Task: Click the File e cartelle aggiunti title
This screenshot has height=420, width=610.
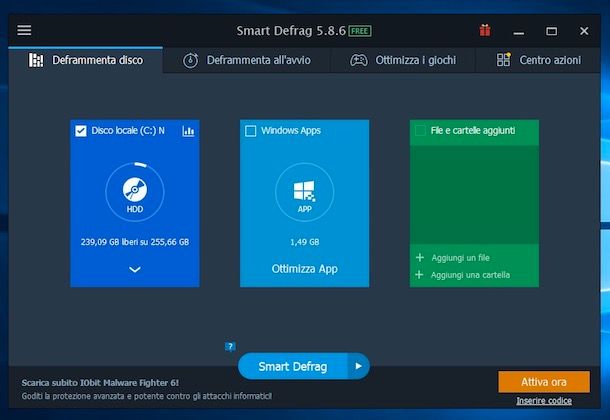Action: click(473, 131)
